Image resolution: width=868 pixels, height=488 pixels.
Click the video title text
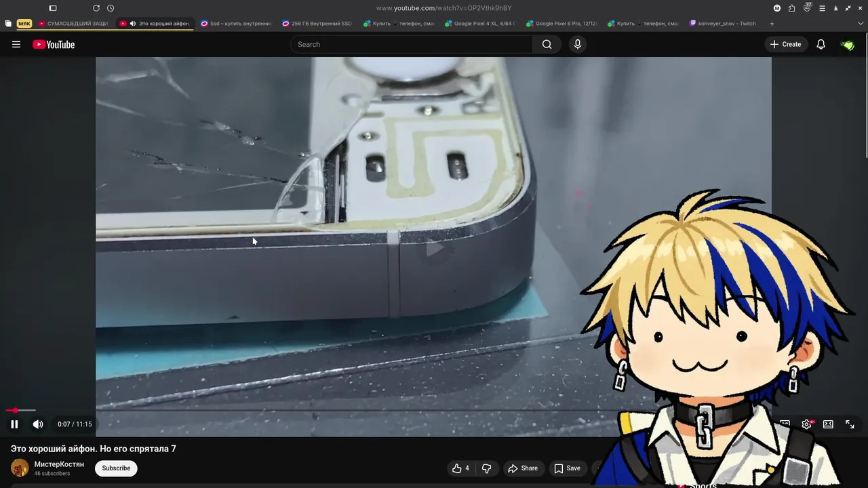pos(94,449)
